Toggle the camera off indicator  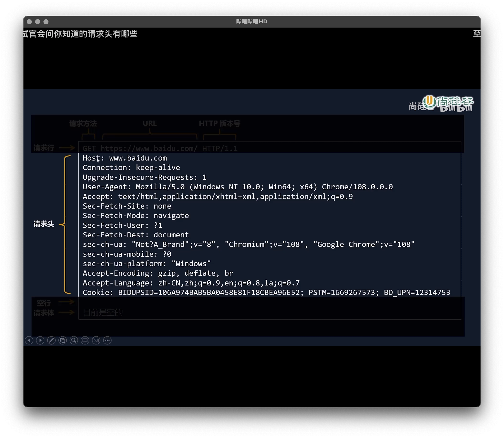[x=96, y=340]
